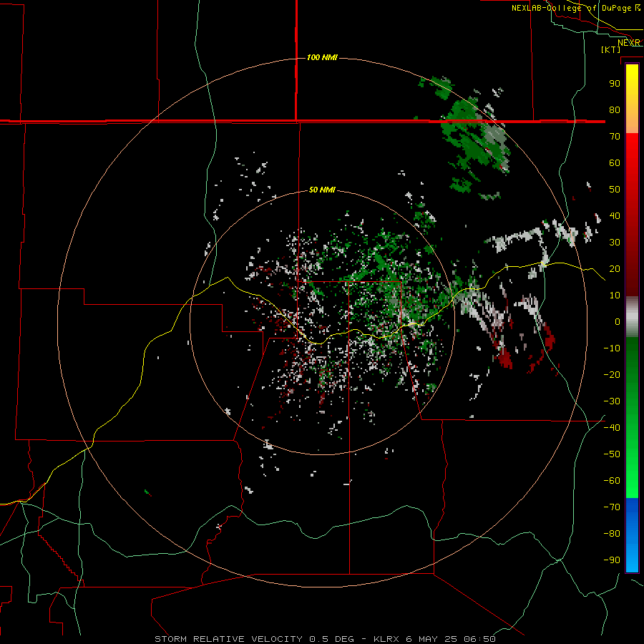This screenshot has height=644, width=644.
Task: Click the 90 value on velocity scale
Action: tap(615, 84)
